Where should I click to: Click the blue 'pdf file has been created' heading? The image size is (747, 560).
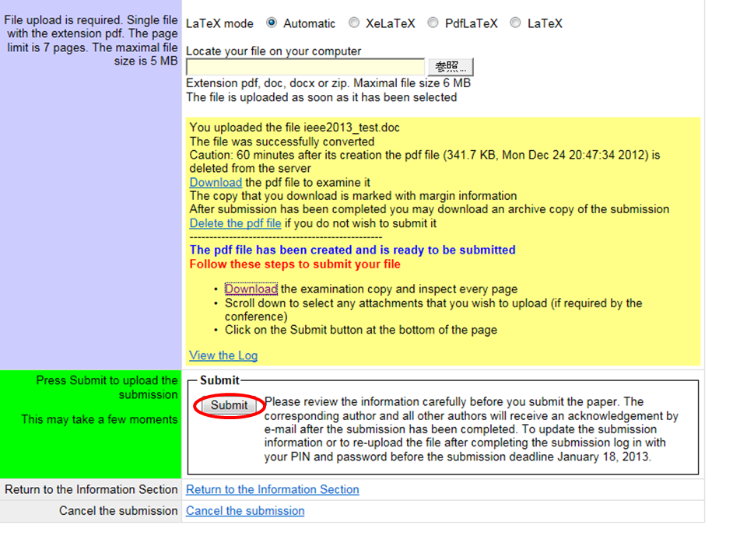352,250
